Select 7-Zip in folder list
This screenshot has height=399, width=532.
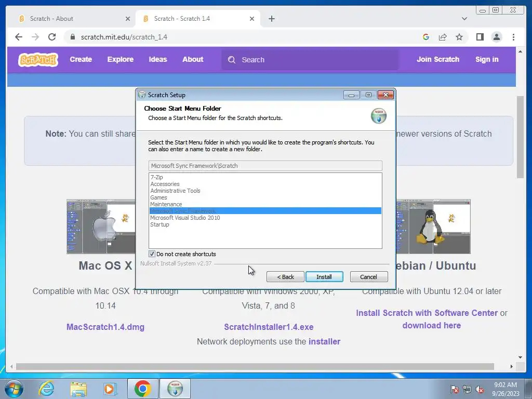pos(265,177)
